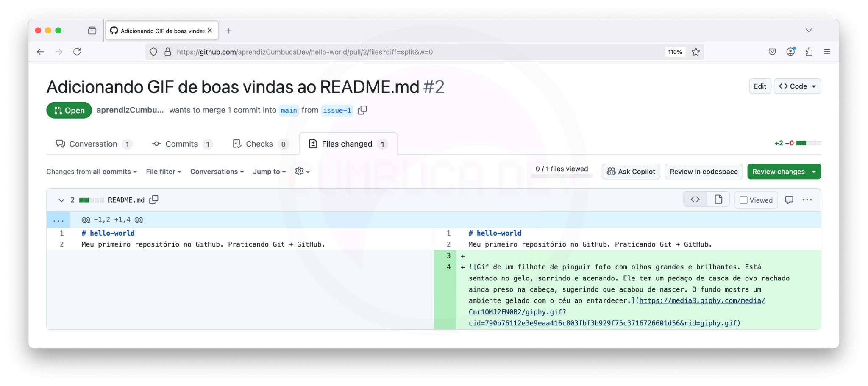The image size is (868, 386).
Task: Open README.md file options ellipsis
Action: click(x=807, y=200)
